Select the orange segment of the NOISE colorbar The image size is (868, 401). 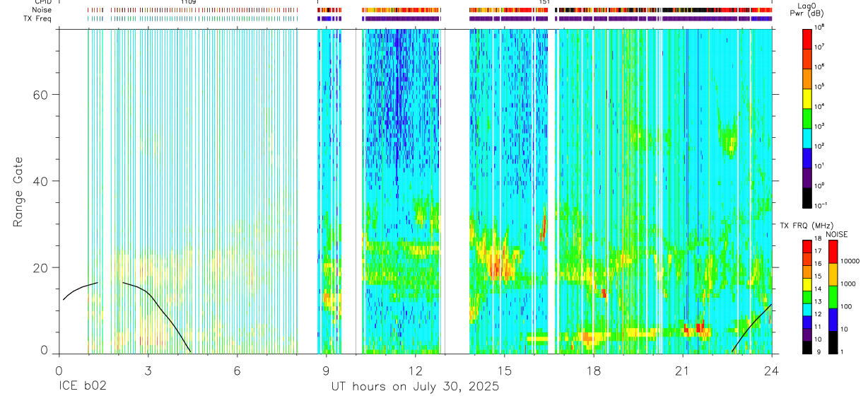(x=832, y=274)
